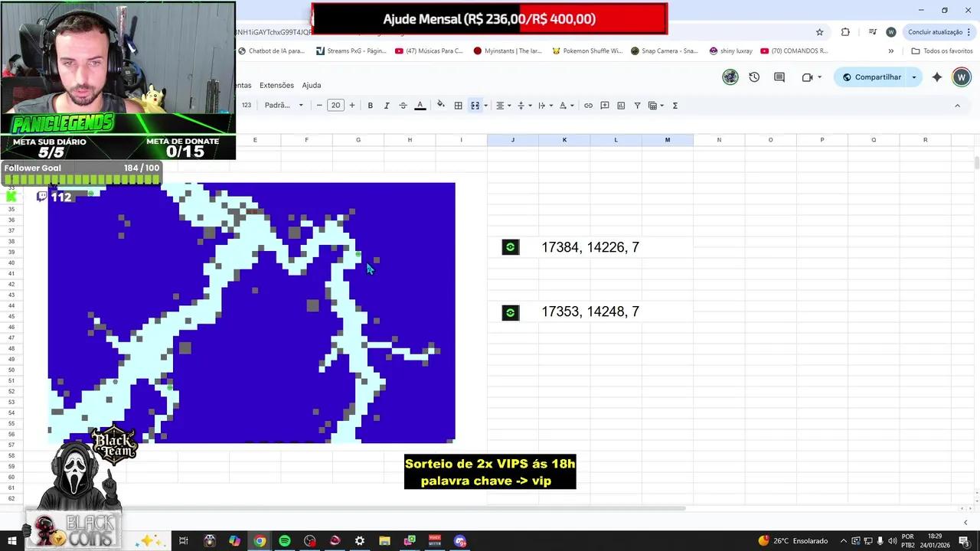Viewport: 980px width, 551px height.
Task: Create a filter
Action: 636,105
